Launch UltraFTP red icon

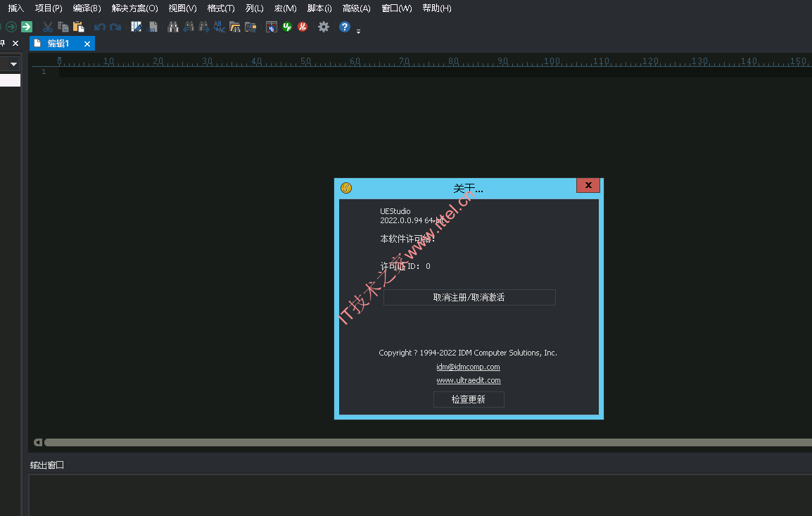pyautogui.click(x=303, y=27)
